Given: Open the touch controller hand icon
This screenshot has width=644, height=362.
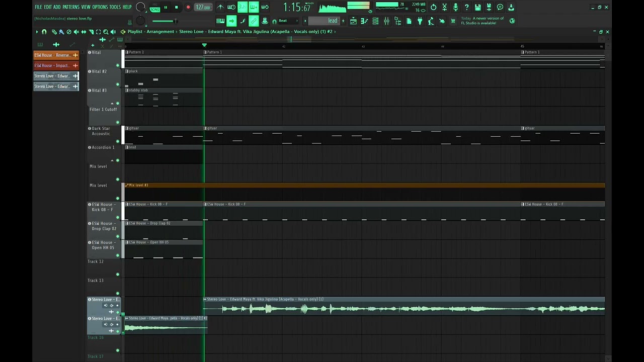Looking at the screenshot, I should pos(442,21).
